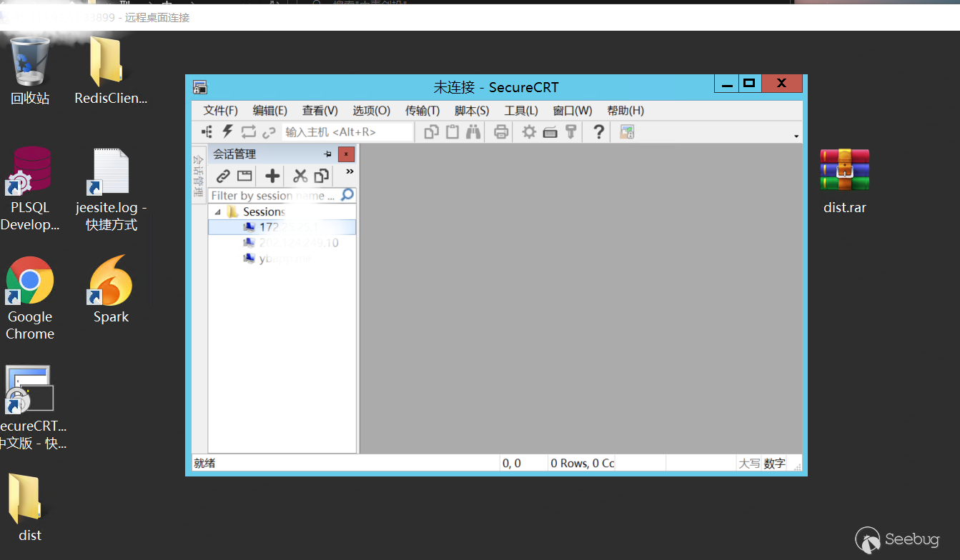The image size is (960, 560).
Task: Minimize the SecureCRT window
Action: pos(727,84)
